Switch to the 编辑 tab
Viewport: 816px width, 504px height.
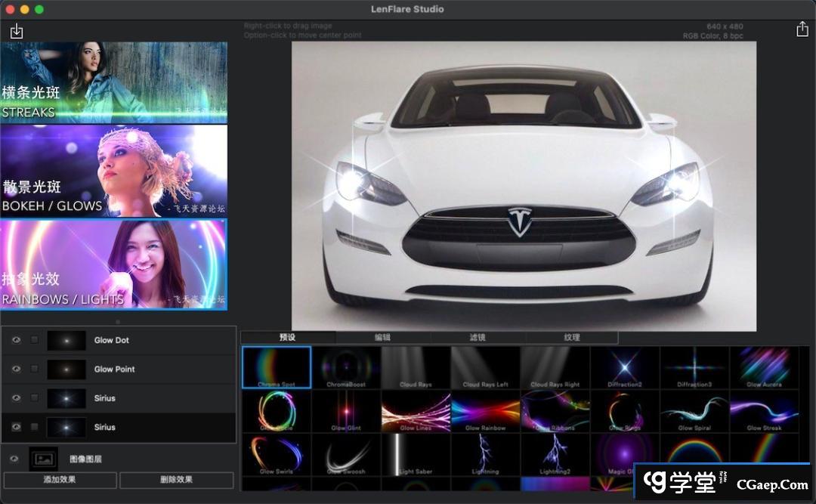(x=382, y=338)
